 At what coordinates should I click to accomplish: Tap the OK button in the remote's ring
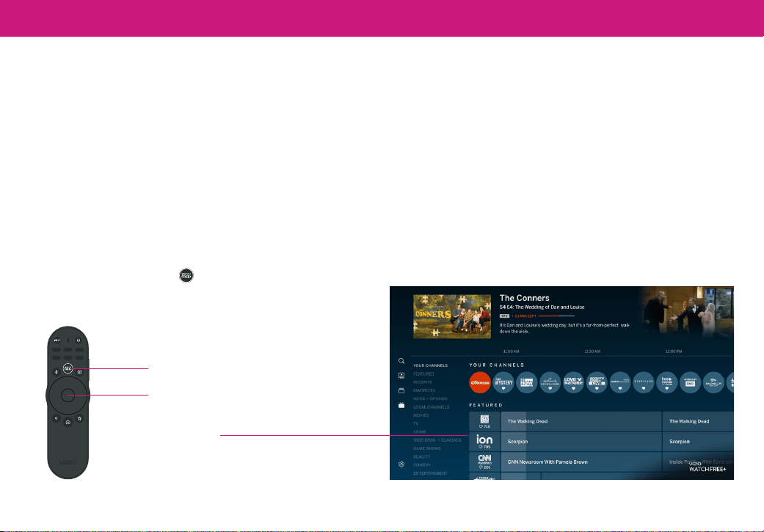68,395
